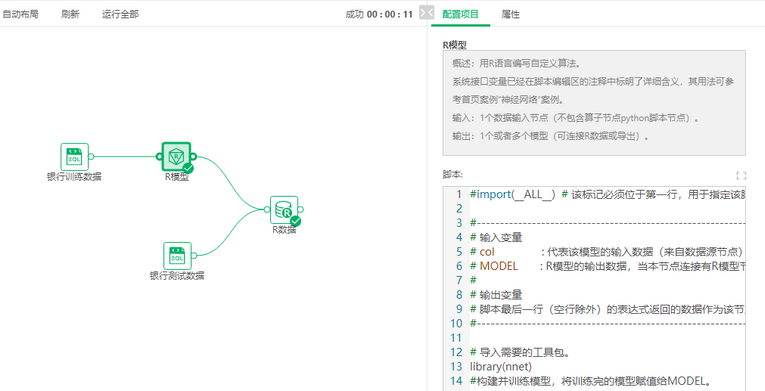Click script line 6 MODEL comment
765x391 pixels.
tap(607, 266)
